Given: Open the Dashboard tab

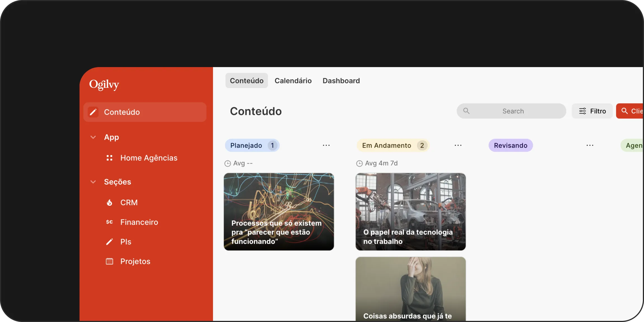Looking at the screenshot, I should (x=341, y=80).
